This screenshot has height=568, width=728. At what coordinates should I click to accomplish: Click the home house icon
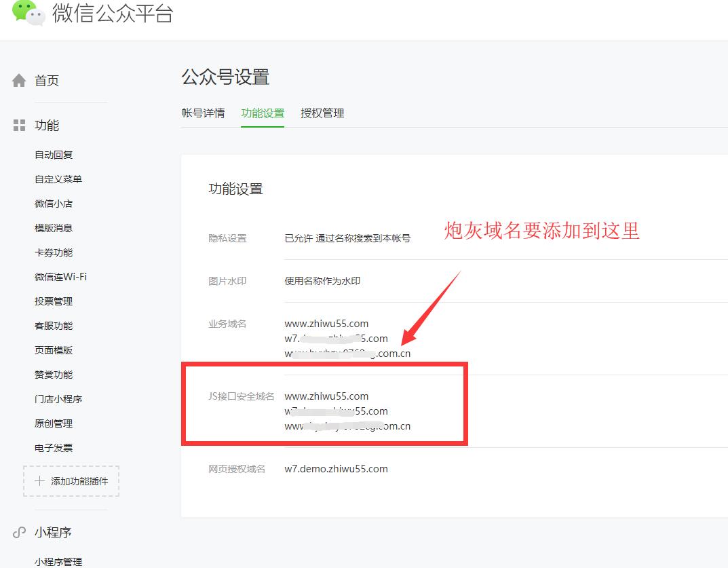(x=19, y=80)
